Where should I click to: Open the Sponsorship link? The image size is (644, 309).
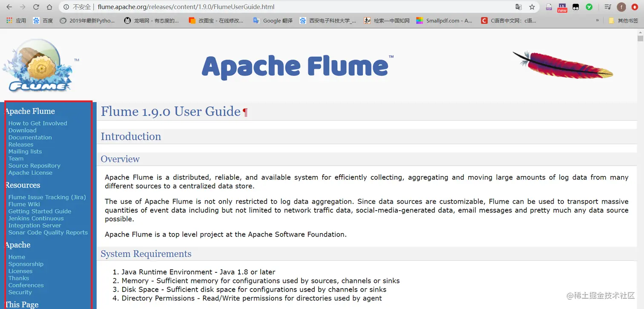point(26,264)
